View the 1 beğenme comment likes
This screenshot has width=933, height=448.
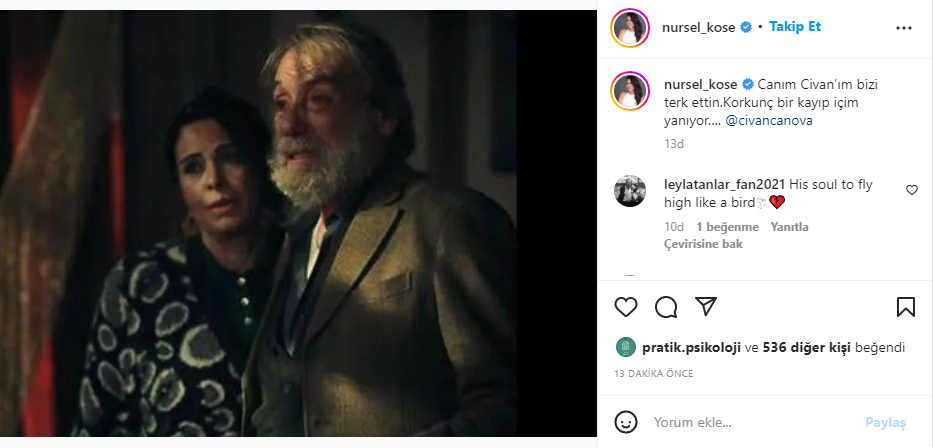[x=727, y=227]
